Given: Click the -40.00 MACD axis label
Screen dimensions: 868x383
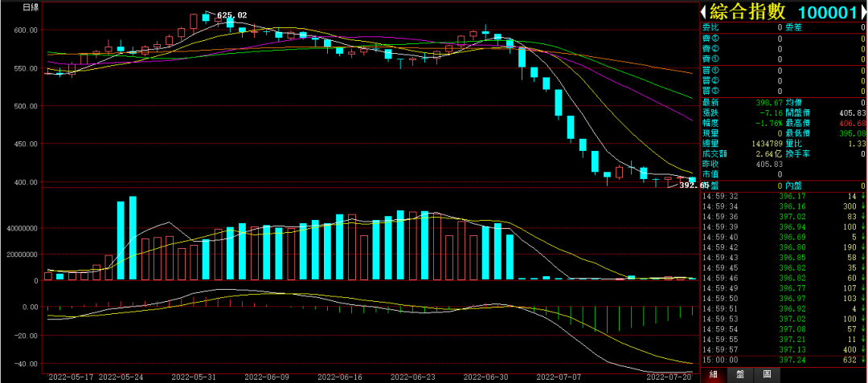Looking at the screenshot, I should tap(27, 364).
